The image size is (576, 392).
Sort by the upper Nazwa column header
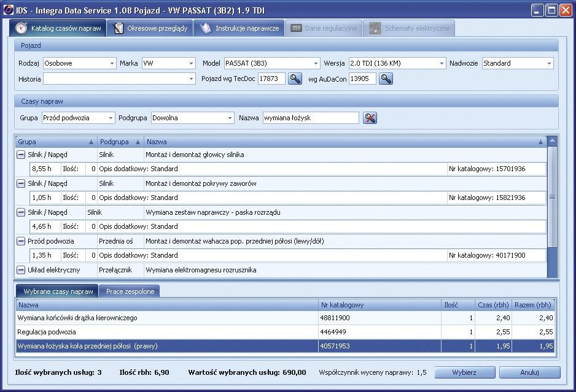click(345, 142)
